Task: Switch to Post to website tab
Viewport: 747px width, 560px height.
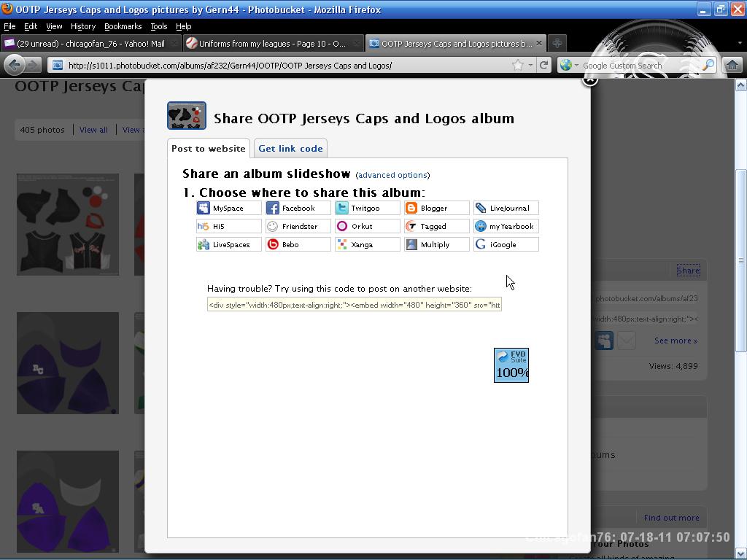Action: pyautogui.click(x=208, y=149)
